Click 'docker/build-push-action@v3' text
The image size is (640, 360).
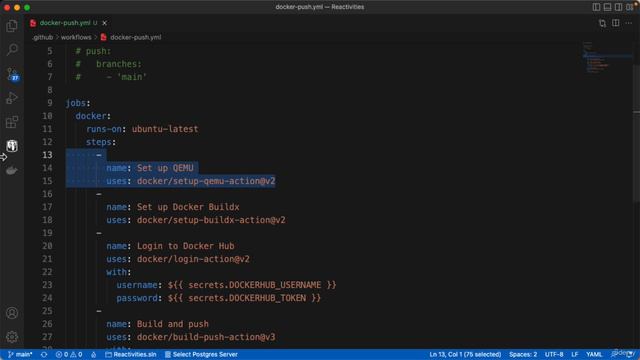click(x=206, y=337)
